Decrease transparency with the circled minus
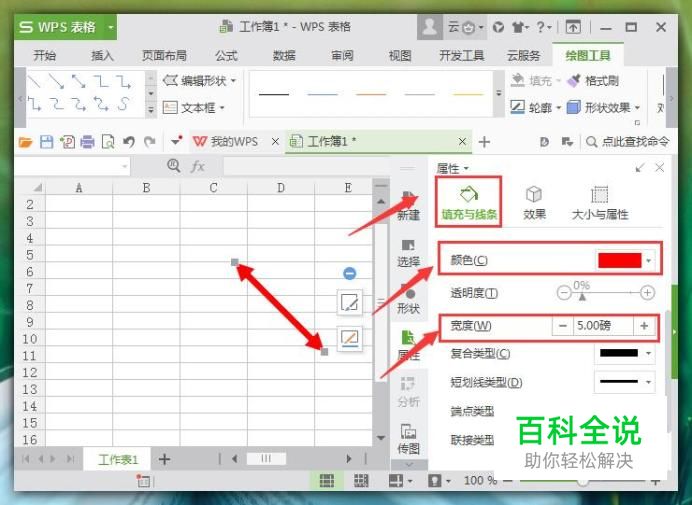692x505 pixels. click(564, 292)
